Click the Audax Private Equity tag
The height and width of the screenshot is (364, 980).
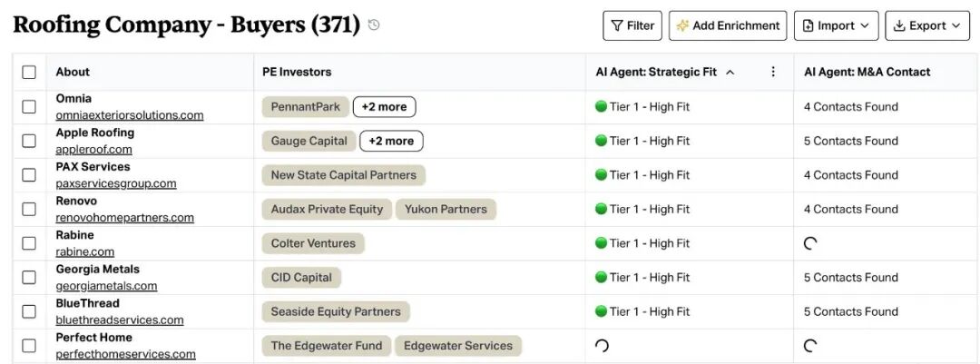pyautogui.click(x=327, y=210)
